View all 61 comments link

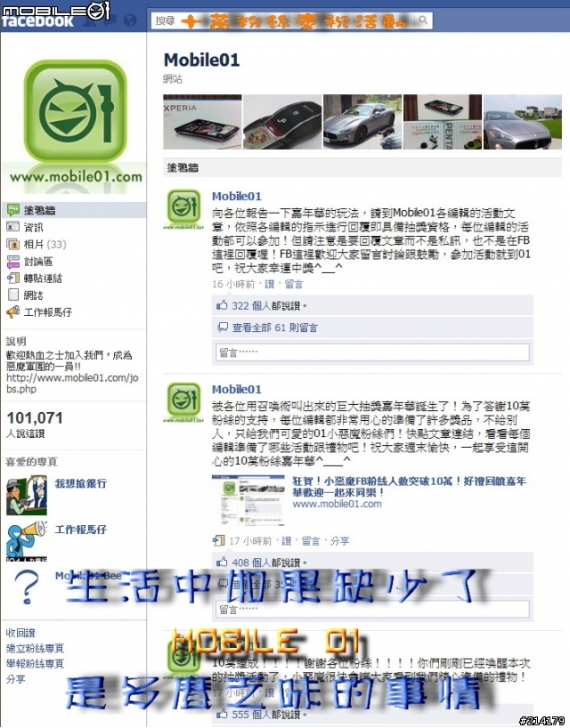pyautogui.click(x=274, y=328)
